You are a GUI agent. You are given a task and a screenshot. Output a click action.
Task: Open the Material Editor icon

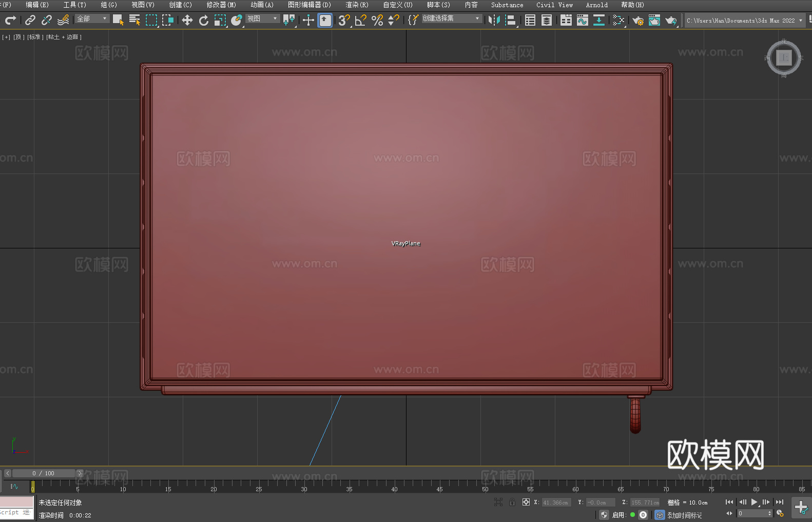click(618, 20)
